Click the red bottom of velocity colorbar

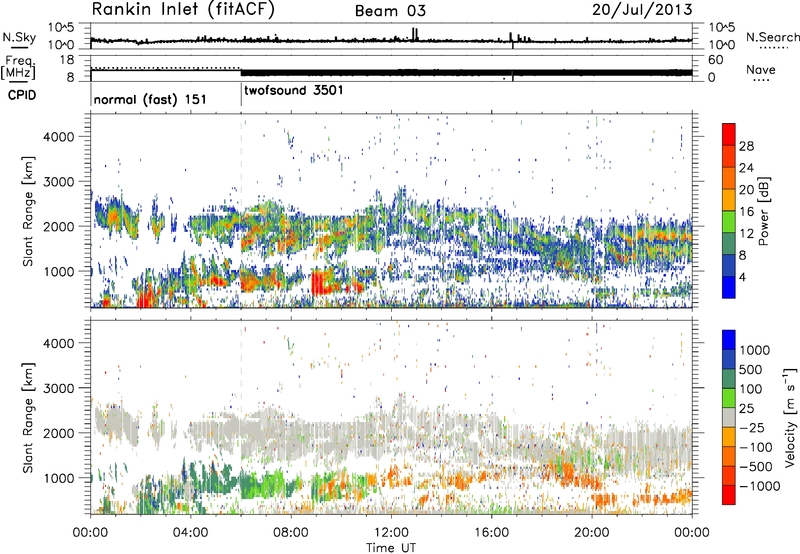729,495
